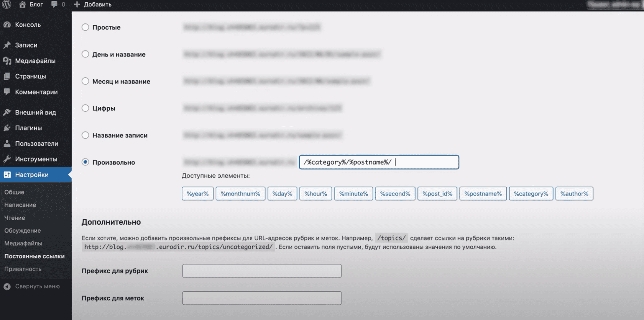The image size is (644, 320).
Task: Click the Страницы pages icon
Action: point(7,76)
